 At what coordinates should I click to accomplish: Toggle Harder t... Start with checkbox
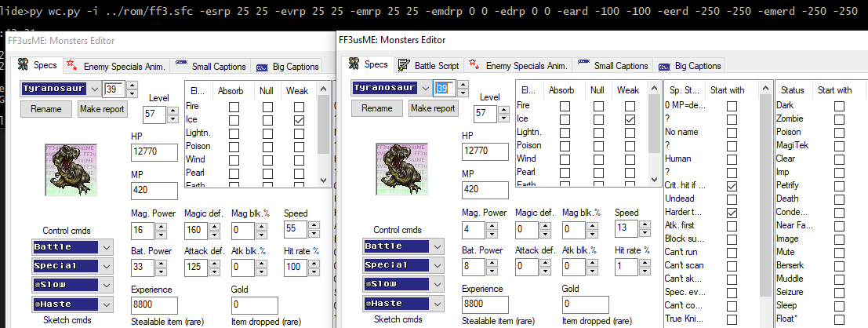[732, 212]
